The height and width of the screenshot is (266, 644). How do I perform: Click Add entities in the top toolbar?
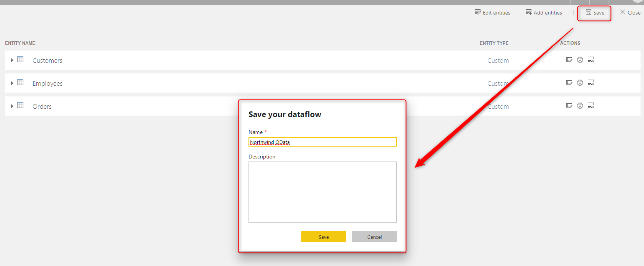[x=544, y=13]
